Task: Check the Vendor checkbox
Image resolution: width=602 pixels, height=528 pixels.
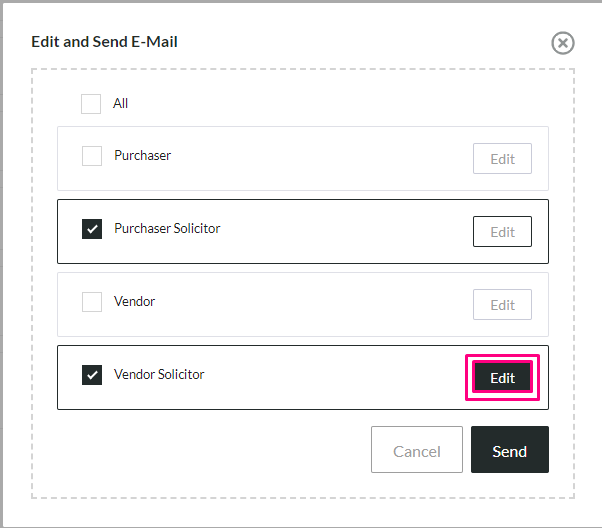Action: tap(92, 301)
